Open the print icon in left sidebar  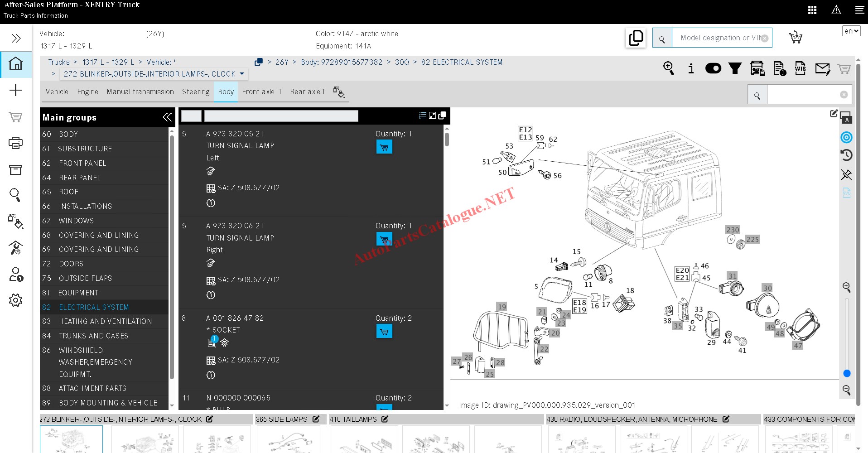pyautogui.click(x=15, y=143)
